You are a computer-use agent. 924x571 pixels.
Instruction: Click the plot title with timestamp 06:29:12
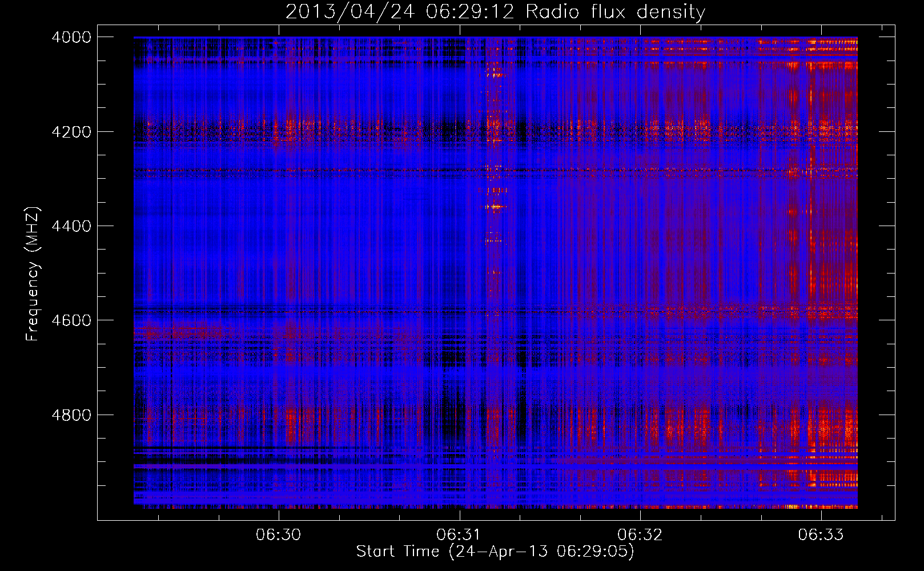[495, 12]
